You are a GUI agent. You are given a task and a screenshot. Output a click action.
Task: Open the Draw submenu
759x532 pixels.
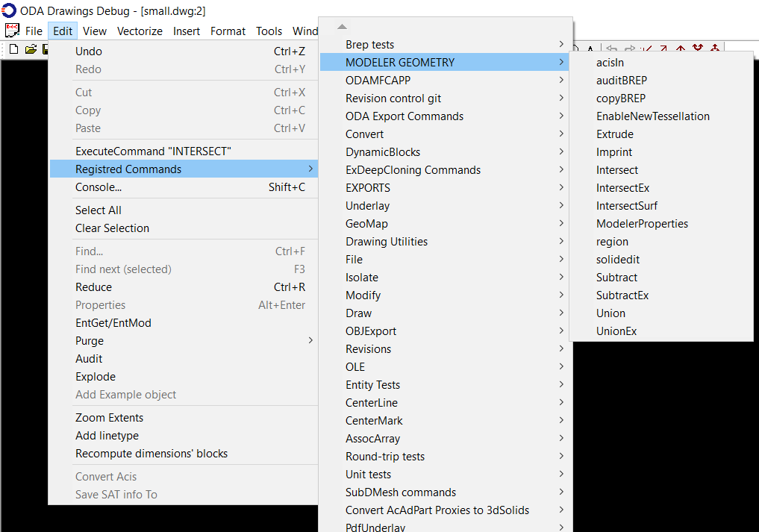click(x=446, y=313)
